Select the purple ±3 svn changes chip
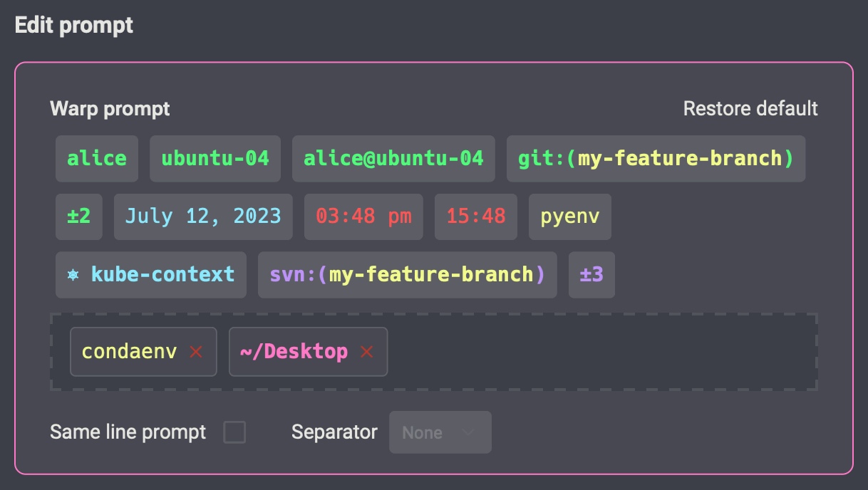The width and height of the screenshot is (868, 490). 591,275
